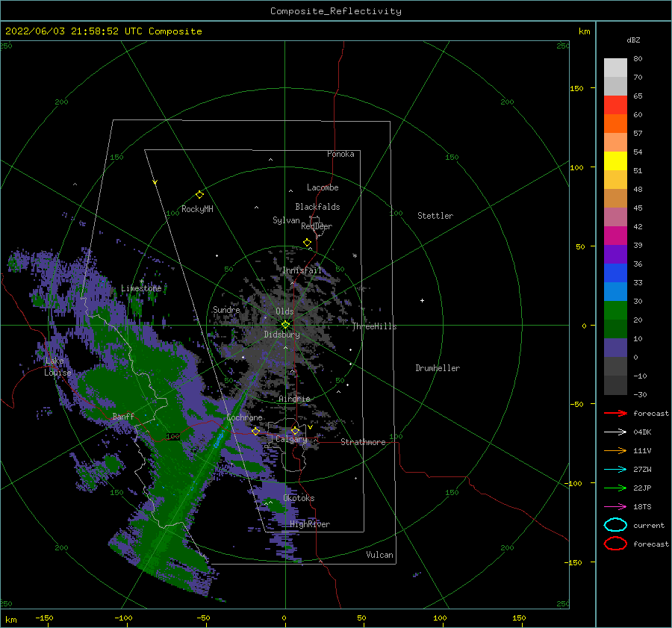Click the yellow radar-site diamond between Olds and Didsbury

[285, 325]
